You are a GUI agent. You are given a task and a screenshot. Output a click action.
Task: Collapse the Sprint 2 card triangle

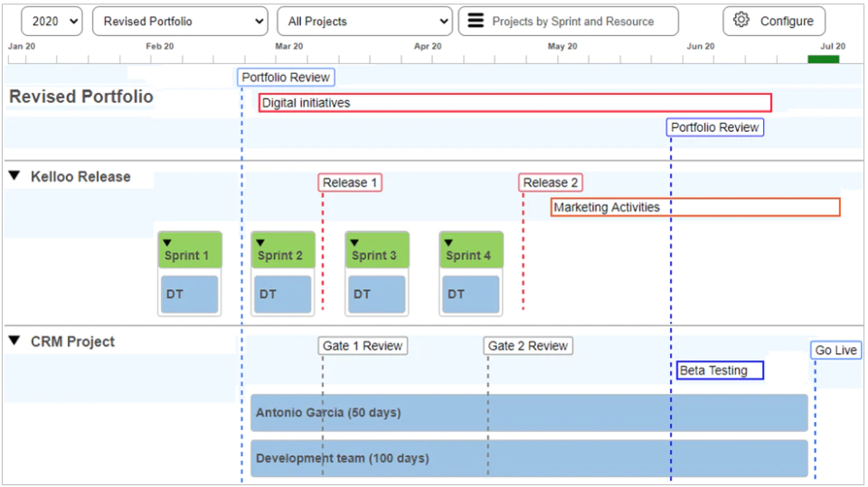(260, 242)
